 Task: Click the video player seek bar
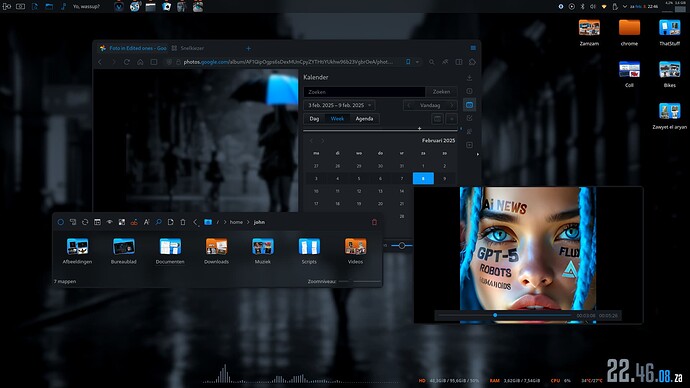click(504, 315)
